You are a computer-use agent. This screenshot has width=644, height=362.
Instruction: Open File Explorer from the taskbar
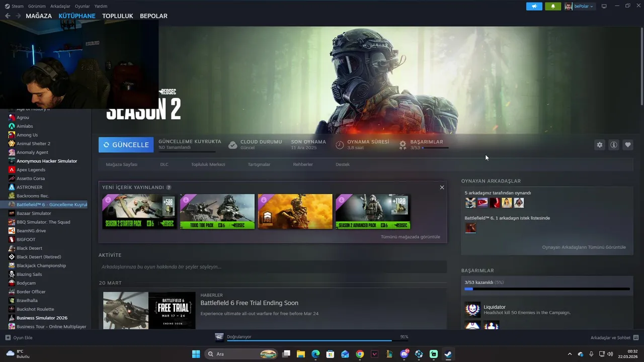(300, 354)
